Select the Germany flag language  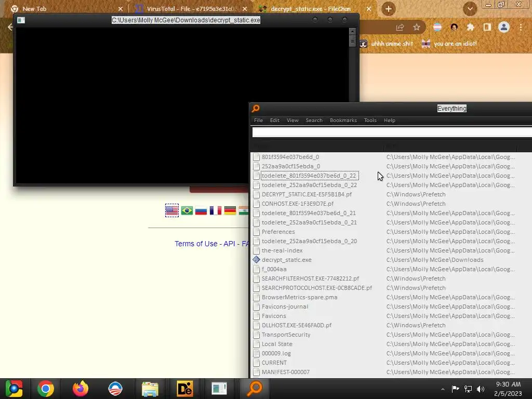point(230,210)
